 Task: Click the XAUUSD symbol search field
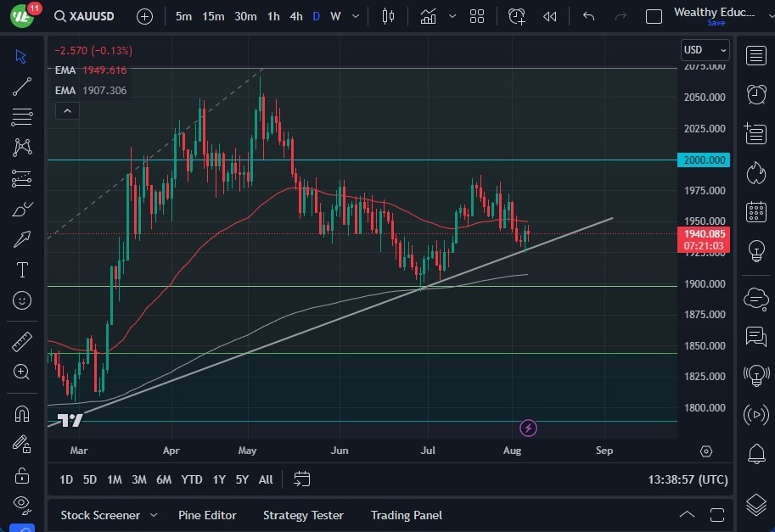[x=85, y=16]
